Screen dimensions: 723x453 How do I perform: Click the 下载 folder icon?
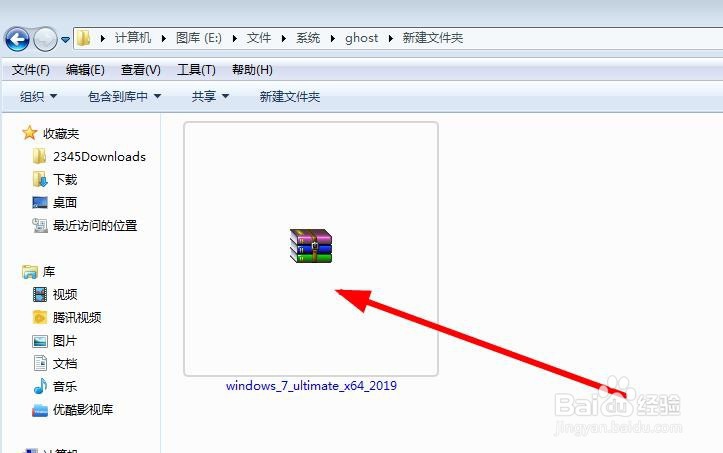[x=40, y=179]
